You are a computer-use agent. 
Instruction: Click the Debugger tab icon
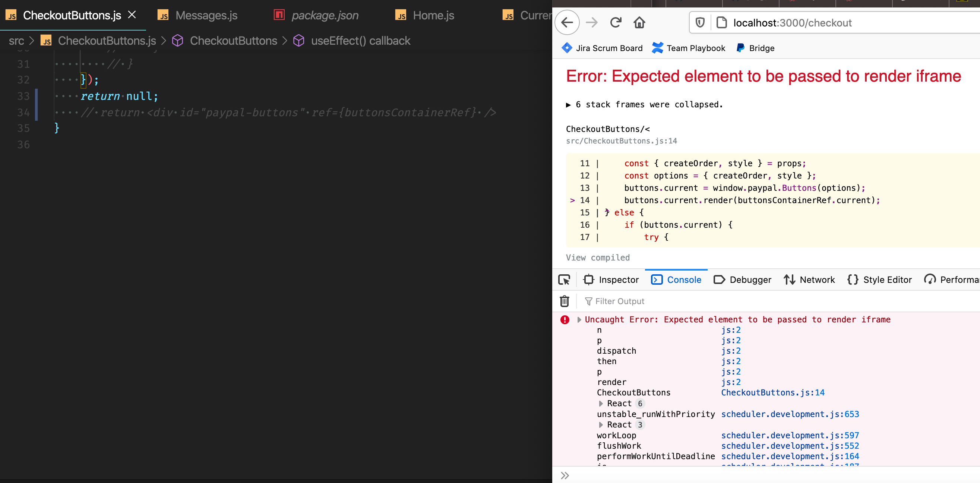click(x=719, y=280)
